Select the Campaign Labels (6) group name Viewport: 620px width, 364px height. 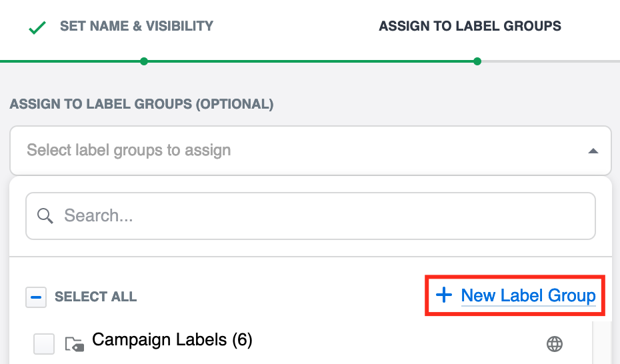[x=172, y=340]
